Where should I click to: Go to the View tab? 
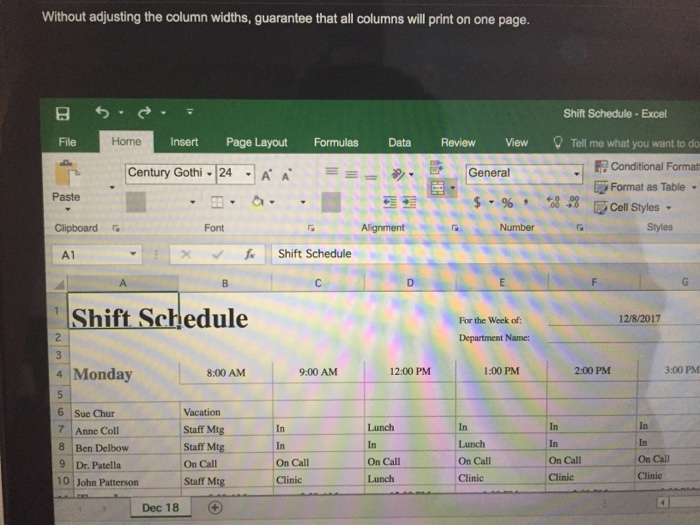517,142
